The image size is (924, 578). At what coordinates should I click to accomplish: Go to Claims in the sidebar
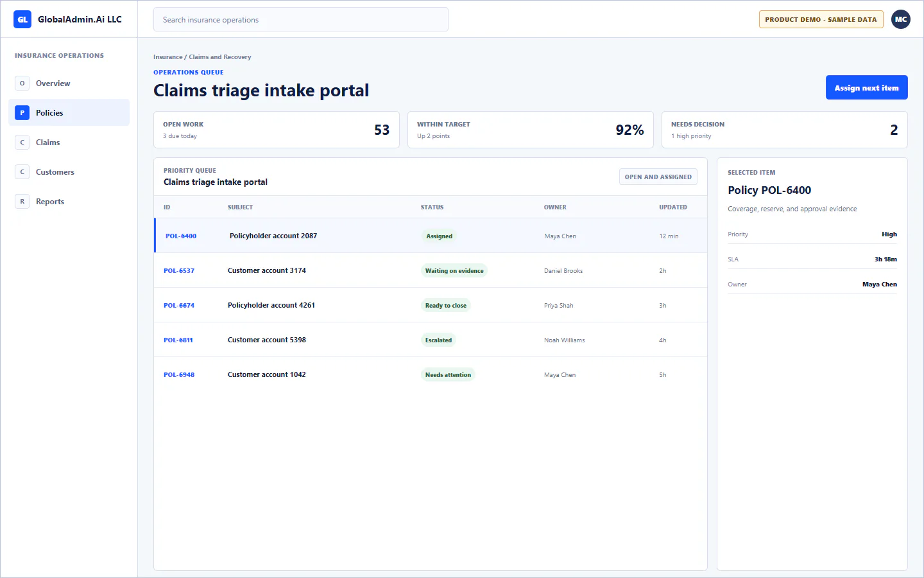point(69,143)
